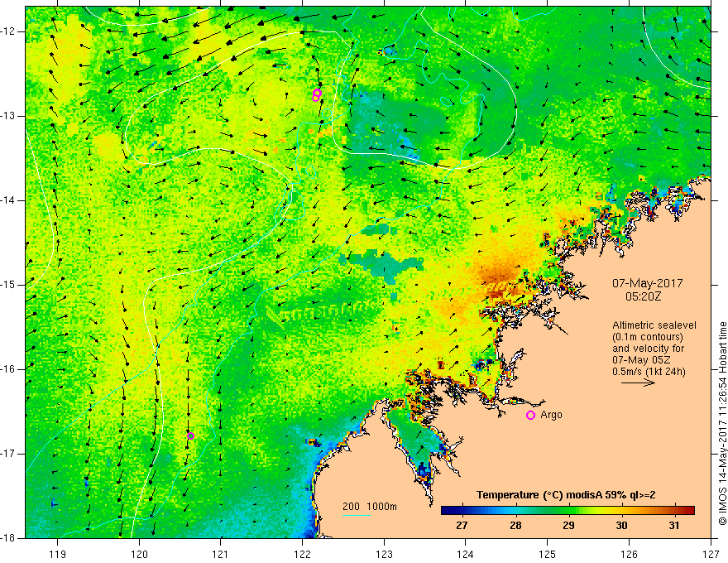
Task: Click the '0.5m/s (1kt 24h)' label
Action: pyautogui.click(x=649, y=372)
